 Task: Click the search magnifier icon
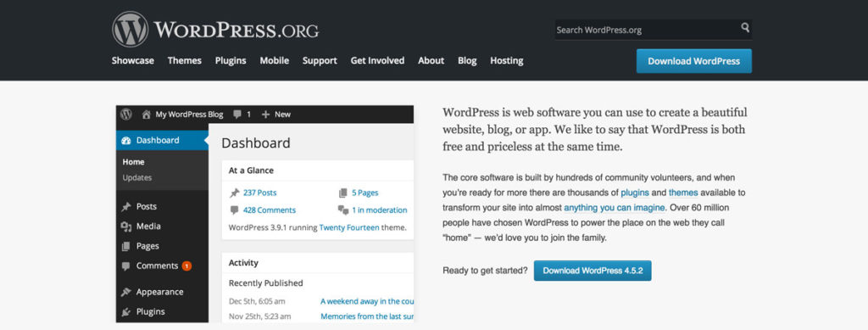[x=745, y=28]
